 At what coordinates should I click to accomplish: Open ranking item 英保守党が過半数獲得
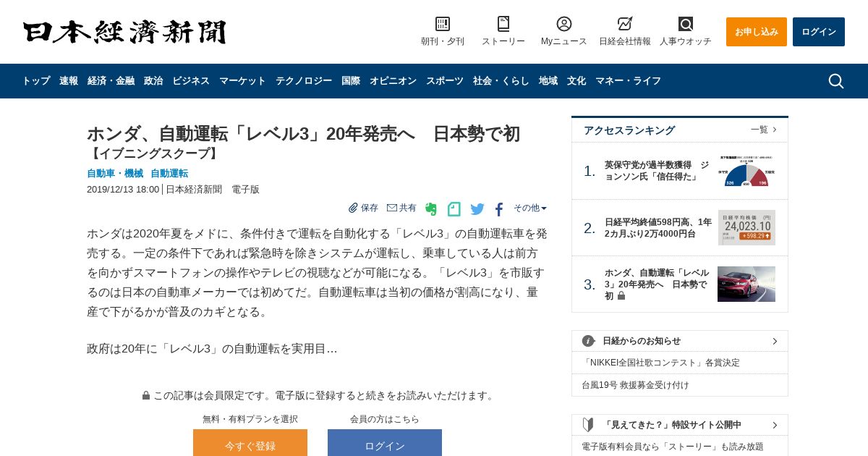pos(658,171)
